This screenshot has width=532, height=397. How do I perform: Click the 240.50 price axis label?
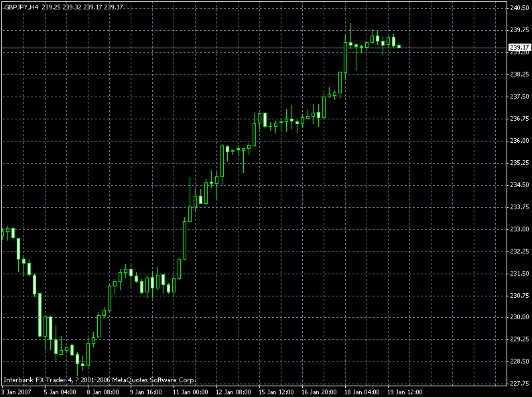(x=518, y=8)
